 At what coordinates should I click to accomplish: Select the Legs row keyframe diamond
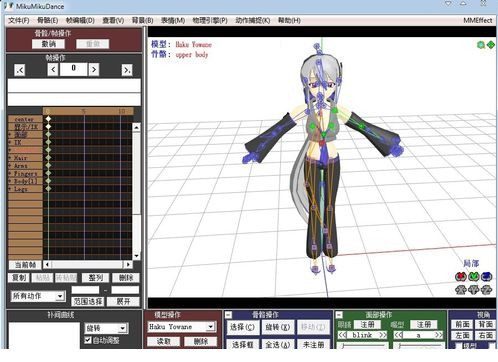[x=49, y=188]
